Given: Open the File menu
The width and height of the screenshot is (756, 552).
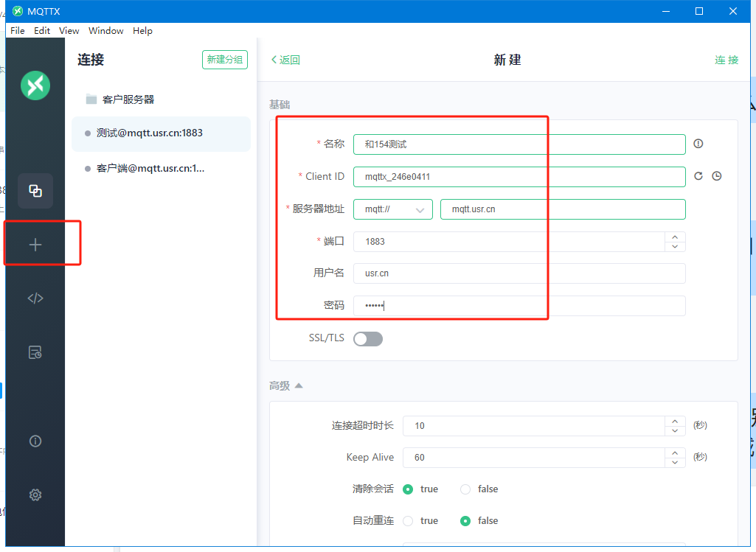Looking at the screenshot, I should pyautogui.click(x=18, y=31).
